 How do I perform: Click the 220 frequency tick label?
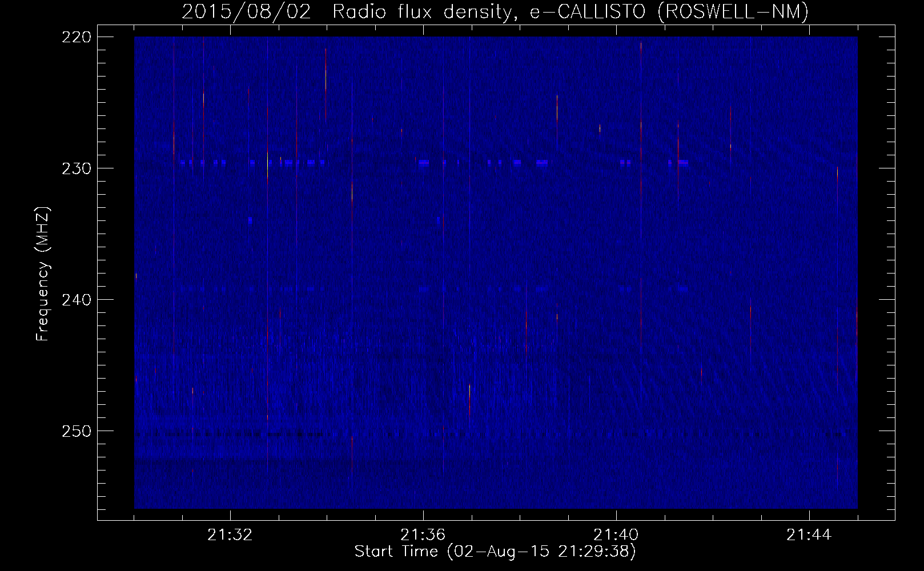point(76,37)
